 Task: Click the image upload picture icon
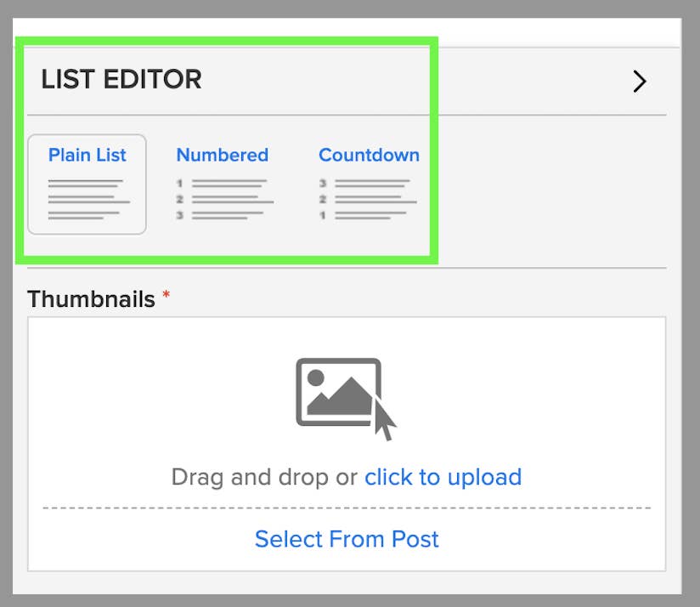(340, 393)
